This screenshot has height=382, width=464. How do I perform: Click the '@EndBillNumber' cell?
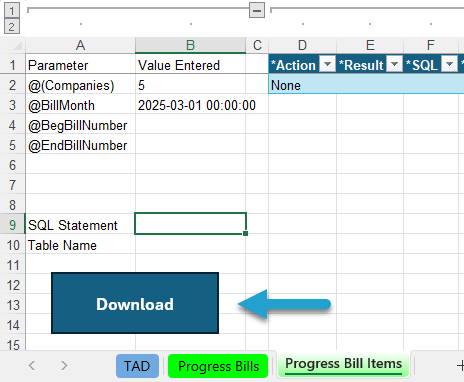[80, 145]
